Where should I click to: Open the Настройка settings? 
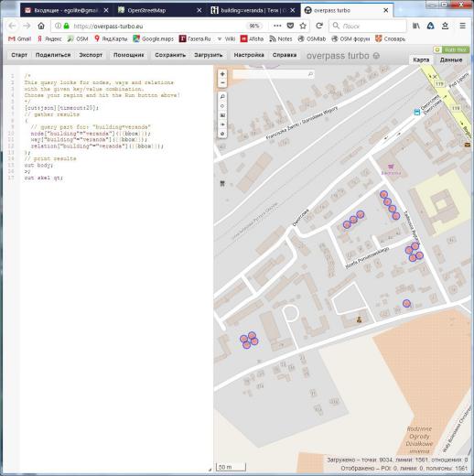pos(249,55)
